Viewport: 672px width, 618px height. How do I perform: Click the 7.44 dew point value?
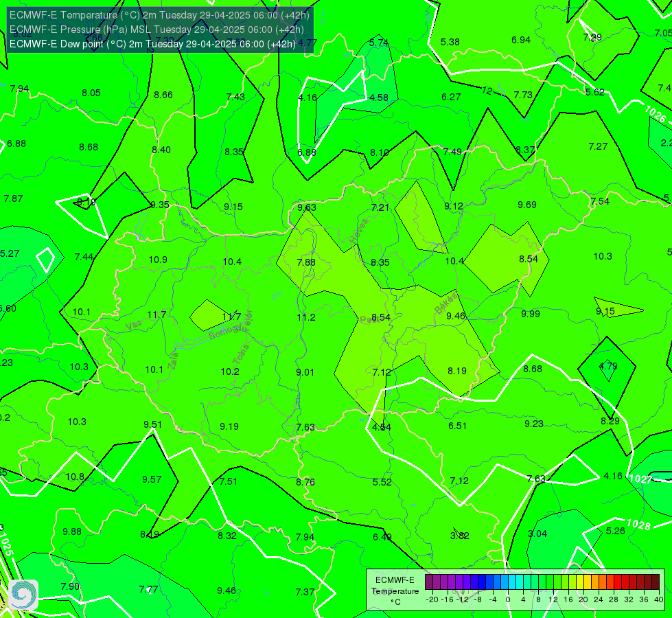coord(84,257)
